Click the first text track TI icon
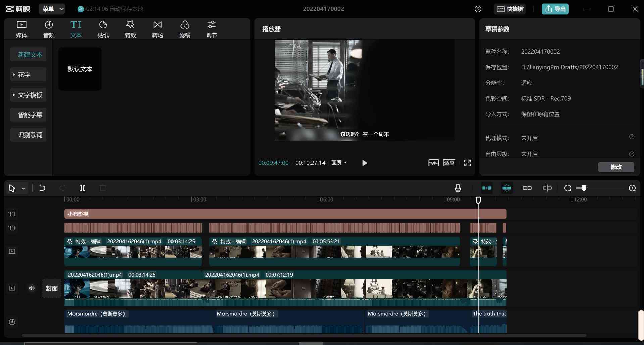The image size is (644, 345). [12, 214]
